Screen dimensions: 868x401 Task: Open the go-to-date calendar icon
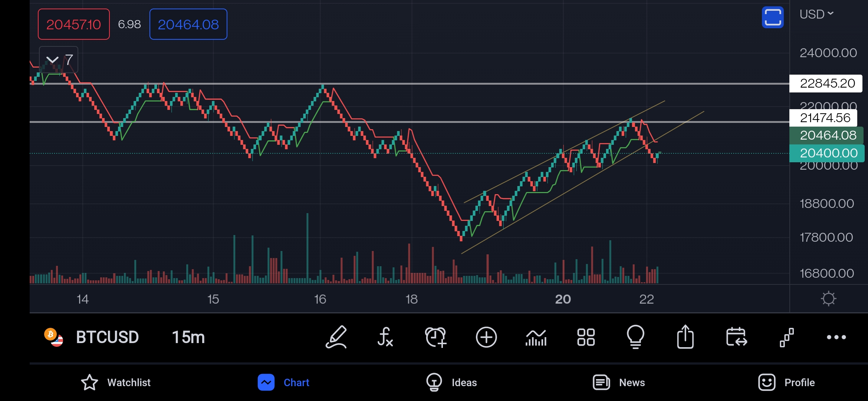pyautogui.click(x=736, y=337)
